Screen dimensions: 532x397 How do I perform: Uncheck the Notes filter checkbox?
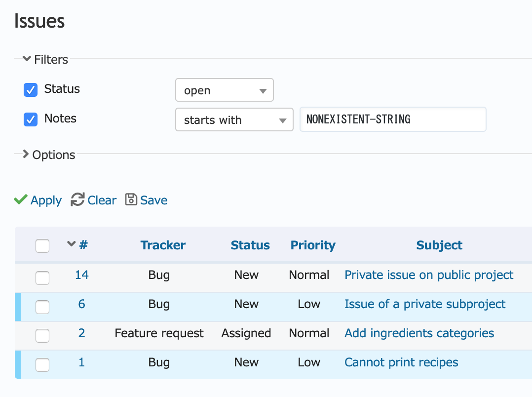(x=31, y=119)
